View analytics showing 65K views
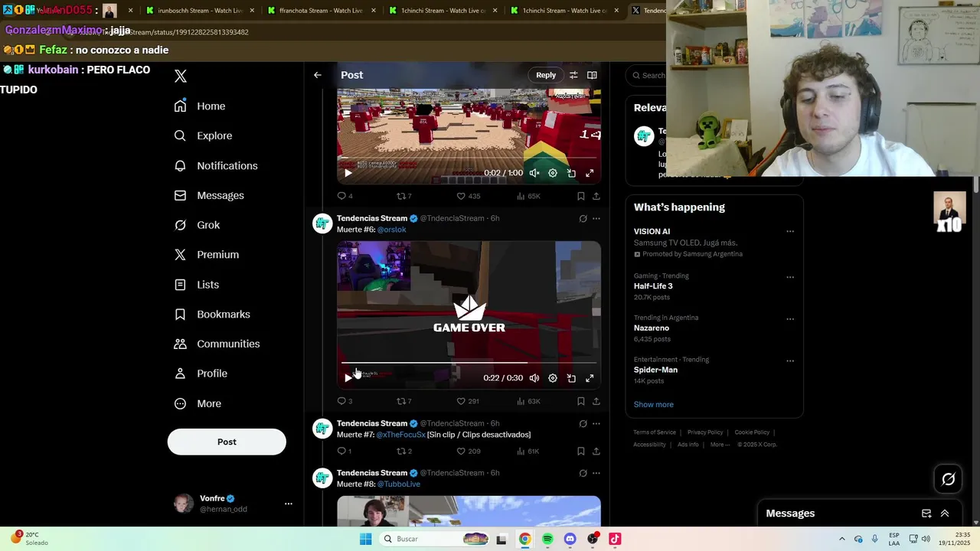 tap(528, 196)
